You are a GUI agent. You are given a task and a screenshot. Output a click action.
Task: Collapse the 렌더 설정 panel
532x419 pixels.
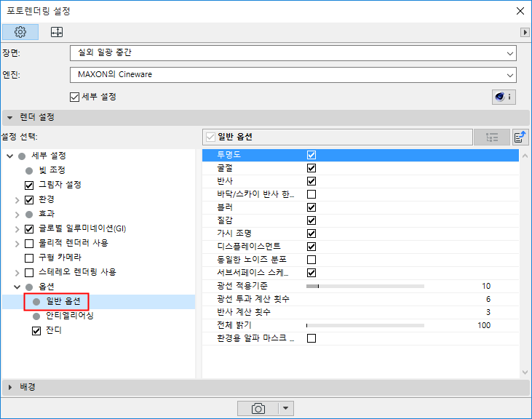(10, 118)
